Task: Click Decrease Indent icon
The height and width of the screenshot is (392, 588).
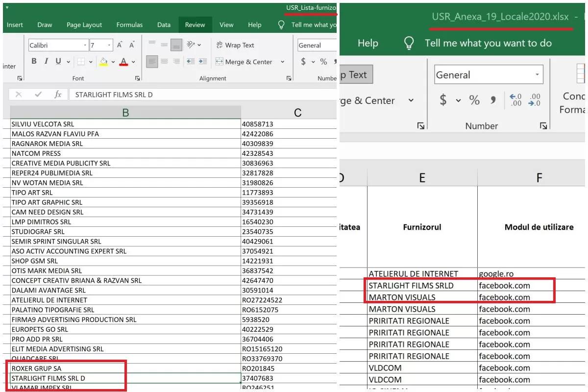Action: pos(191,62)
